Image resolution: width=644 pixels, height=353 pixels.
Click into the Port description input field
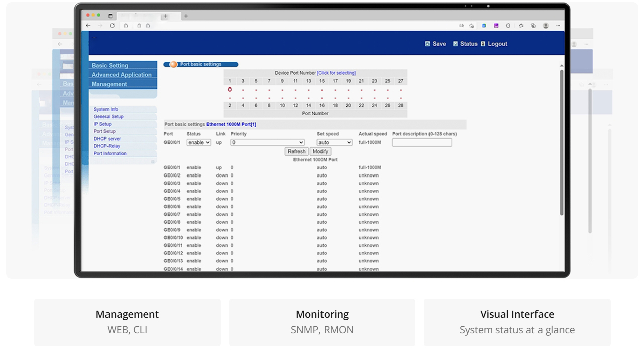pyautogui.click(x=422, y=143)
